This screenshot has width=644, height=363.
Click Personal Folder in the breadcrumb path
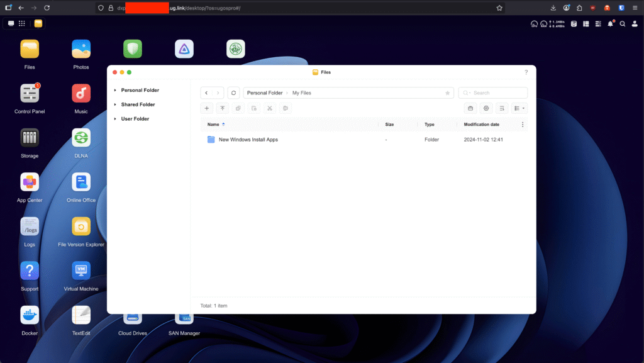click(264, 93)
